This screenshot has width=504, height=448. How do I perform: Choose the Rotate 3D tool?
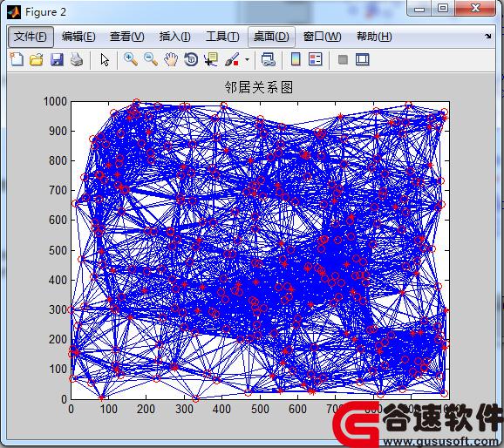[x=191, y=59]
